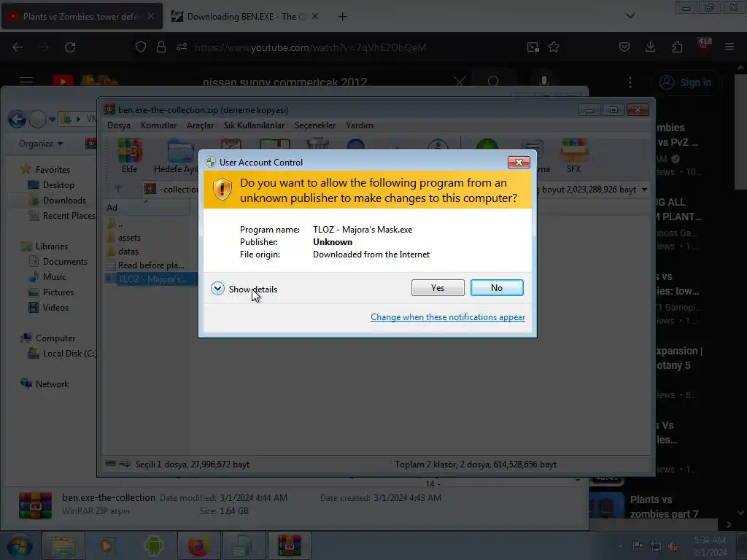Open the Yardım menu in WinRAR
Image resolution: width=747 pixels, height=560 pixels.
coord(359,125)
